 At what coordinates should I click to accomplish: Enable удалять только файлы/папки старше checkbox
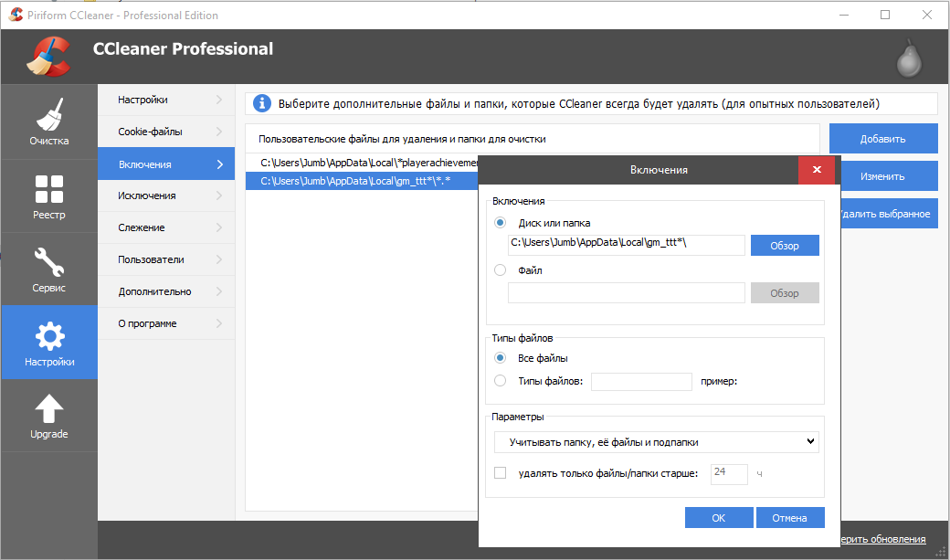[500, 473]
